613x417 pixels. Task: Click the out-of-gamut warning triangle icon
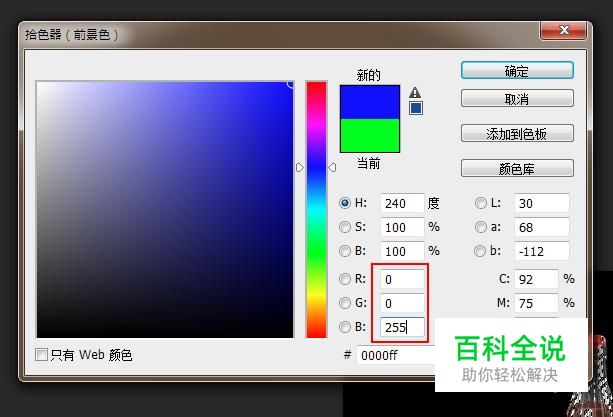point(415,93)
